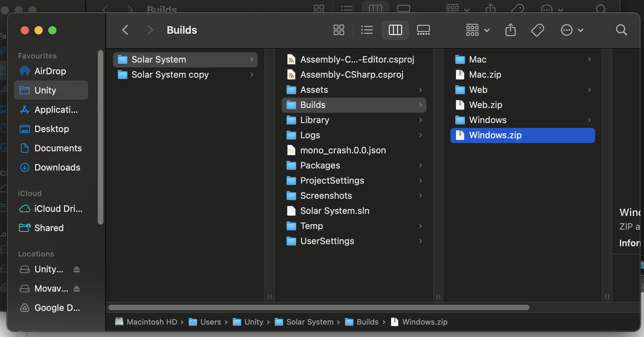This screenshot has height=337, width=644.
Task: Select the Solar System folder
Action: point(185,59)
